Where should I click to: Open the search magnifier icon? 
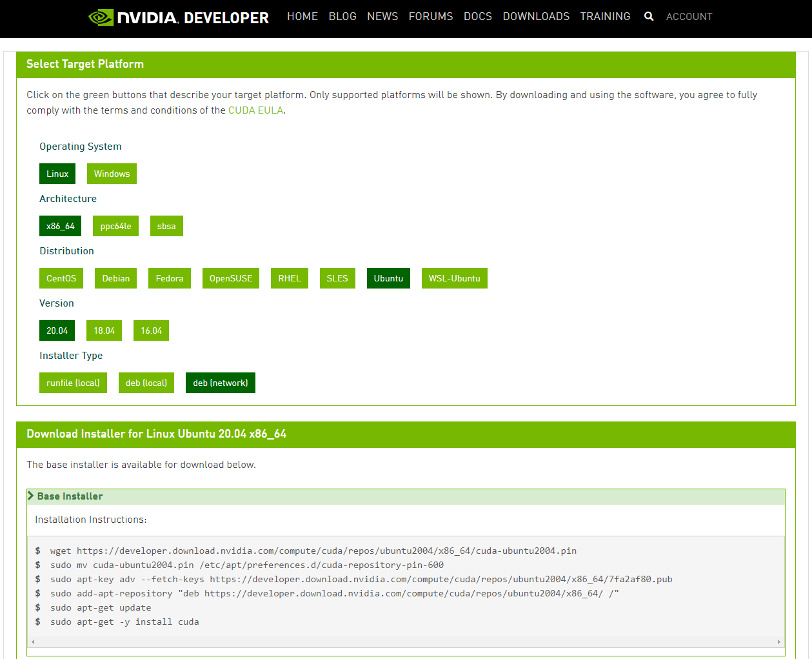pyautogui.click(x=649, y=16)
